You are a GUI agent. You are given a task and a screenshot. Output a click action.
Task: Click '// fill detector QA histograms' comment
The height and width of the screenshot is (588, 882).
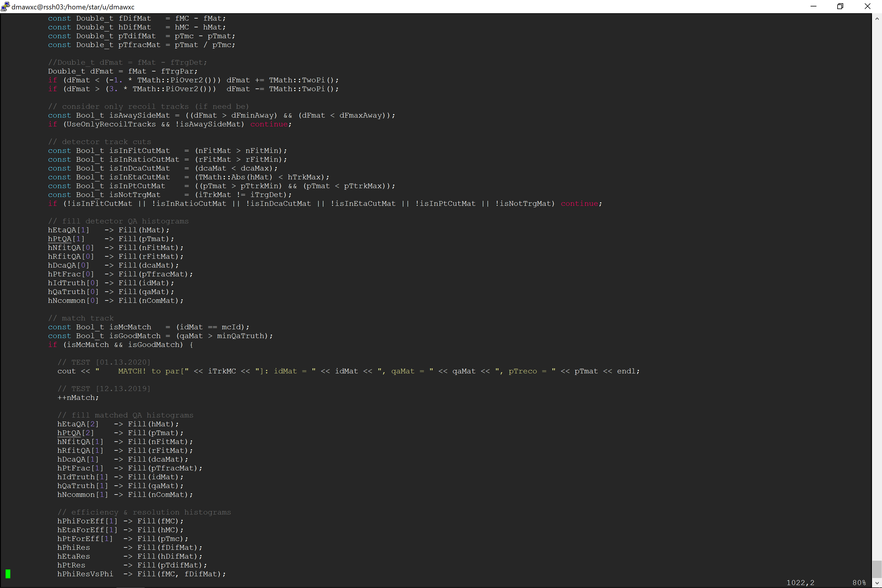pos(118,221)
